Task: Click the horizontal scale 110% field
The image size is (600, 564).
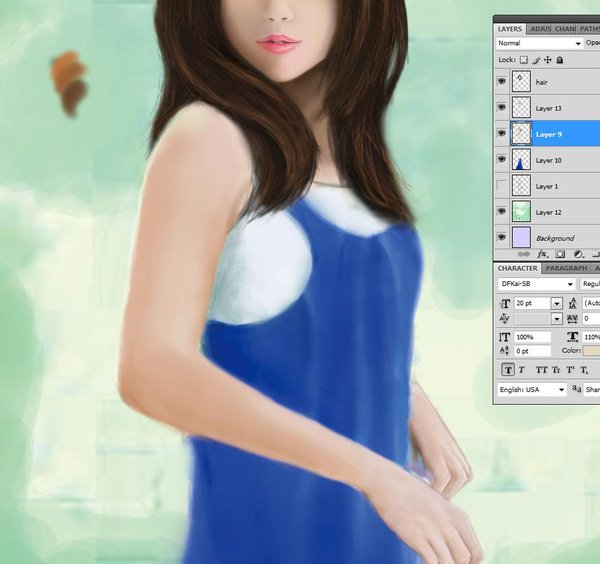Action: 591,337
